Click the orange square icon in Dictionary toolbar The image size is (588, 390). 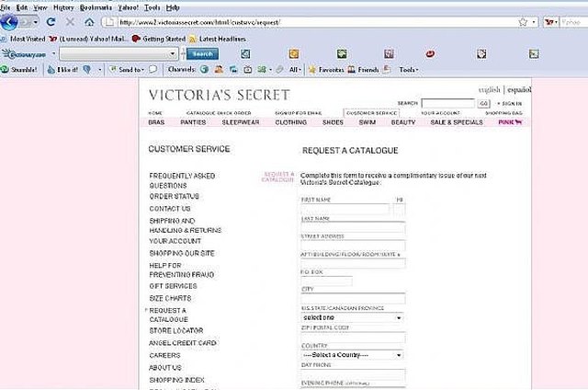(x=294, y=54)
